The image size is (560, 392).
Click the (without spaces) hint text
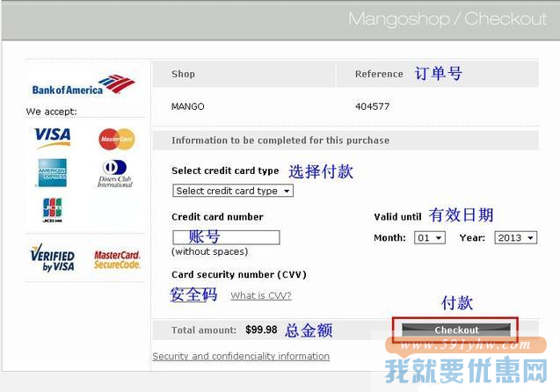click(209, 251)
